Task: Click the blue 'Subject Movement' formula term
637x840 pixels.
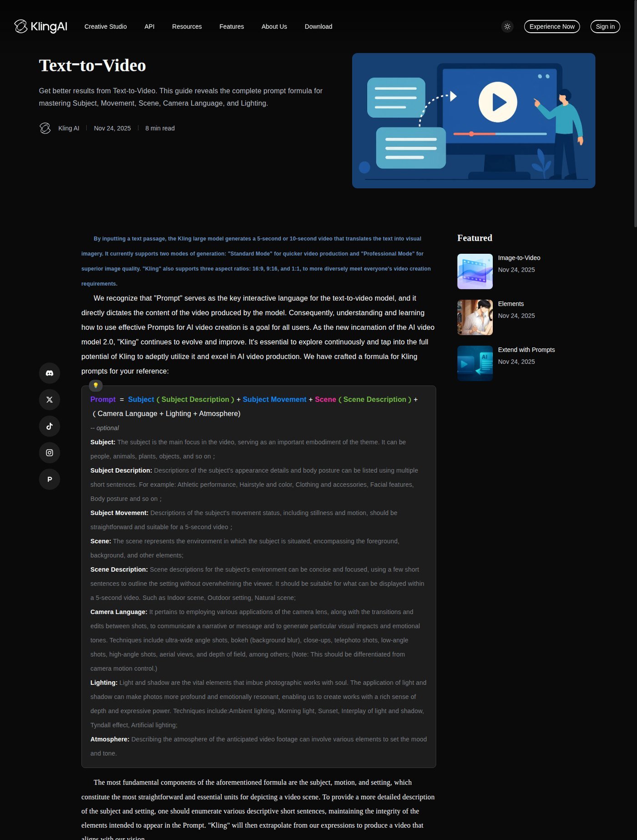Action: (x=274, y=399)
